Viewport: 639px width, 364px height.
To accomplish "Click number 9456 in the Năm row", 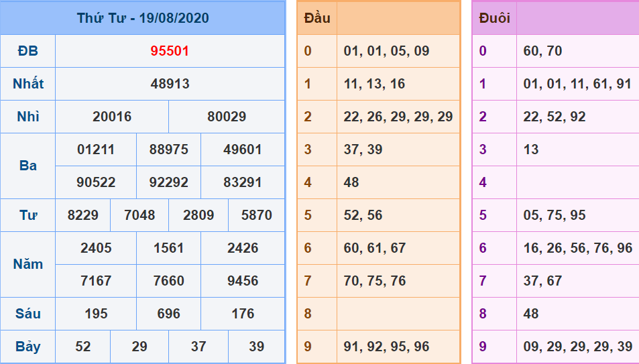I will 243,281.
